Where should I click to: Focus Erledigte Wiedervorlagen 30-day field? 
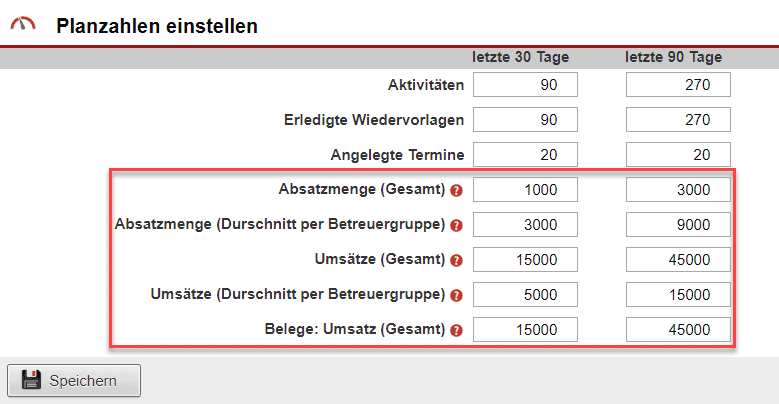pyautogui.click(x=525, y=120)
